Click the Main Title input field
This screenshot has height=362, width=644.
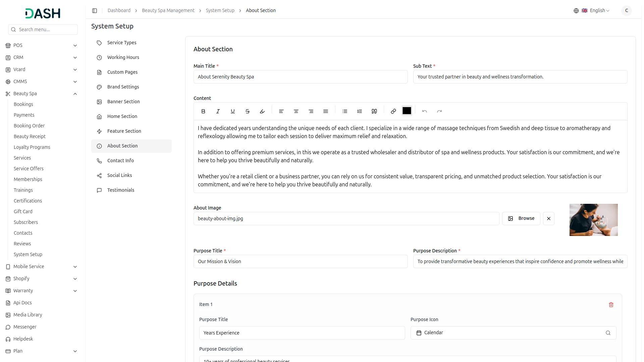pyautogui.click(x=301, y=77)
